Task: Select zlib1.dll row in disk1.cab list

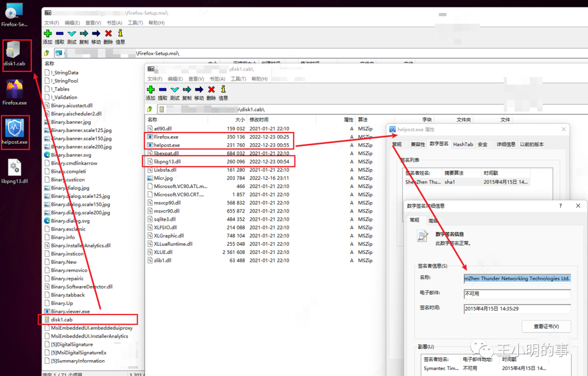Action: [x=260, y=260]
